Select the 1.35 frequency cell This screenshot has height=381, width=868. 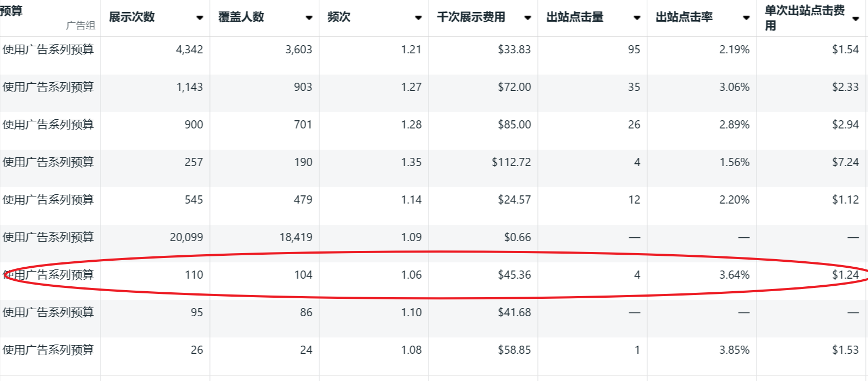(x=411, y=162)
